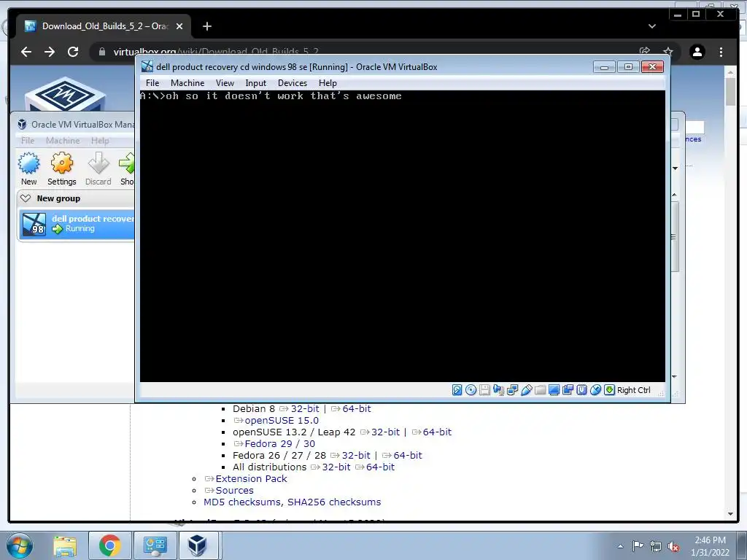Select the dell product recovery VM entry
The width and height of the screenshot is (747, 560).
click(x=76, y=224)
